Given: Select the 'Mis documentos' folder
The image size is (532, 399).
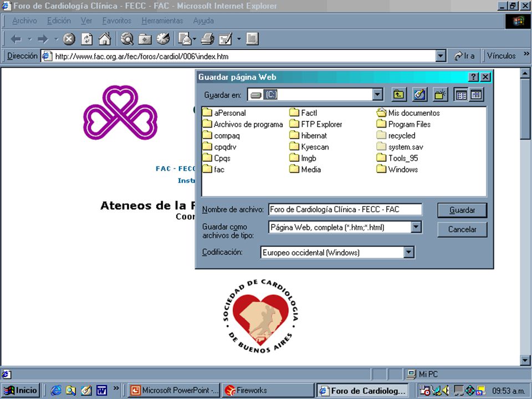Looking at the screenshot, I should pyautogui.click(x=408, y=112).
